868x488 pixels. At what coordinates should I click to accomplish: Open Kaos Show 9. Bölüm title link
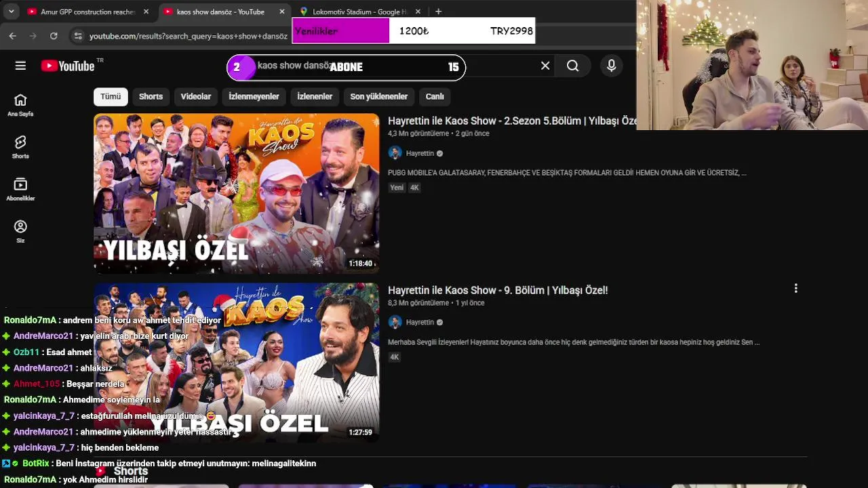[498, 290]
